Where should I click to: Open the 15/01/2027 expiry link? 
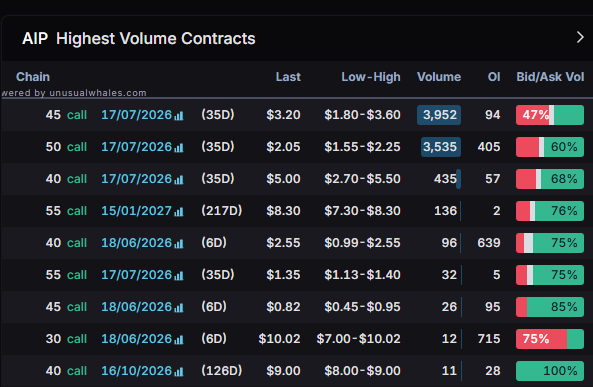pyautogui.click(x=137, y=211)
